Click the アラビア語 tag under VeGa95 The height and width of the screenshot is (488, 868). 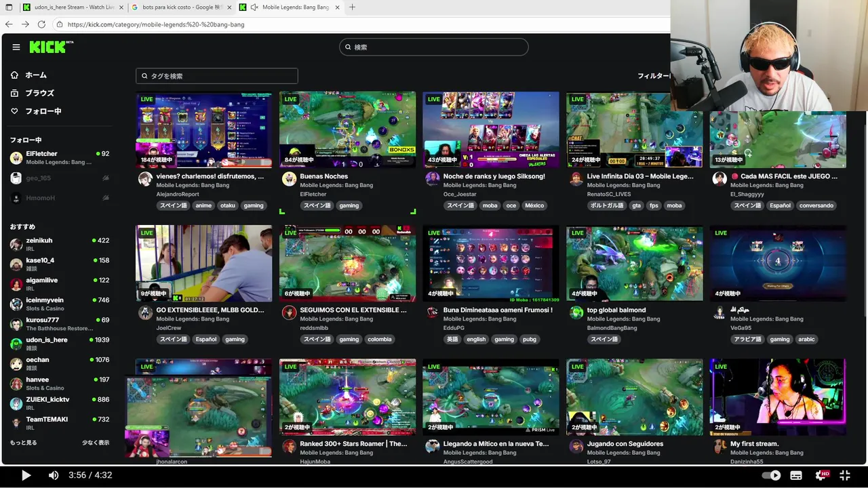click(x=748, y=340)
